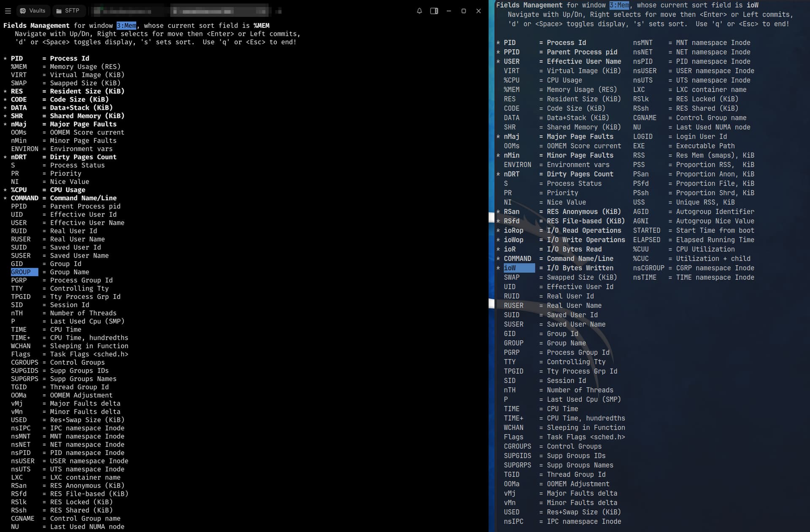Screen dimensions: 810x532
Task: Click Flags Task Flags in right terminal
Action: (x=564, y=437)
